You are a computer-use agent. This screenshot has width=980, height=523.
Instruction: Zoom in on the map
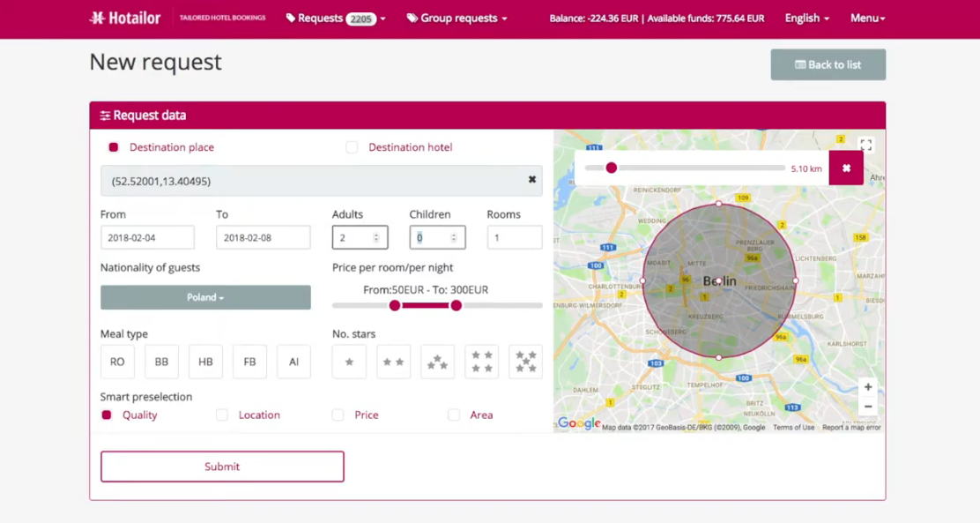pyautogui.click(x=868, y=387)
